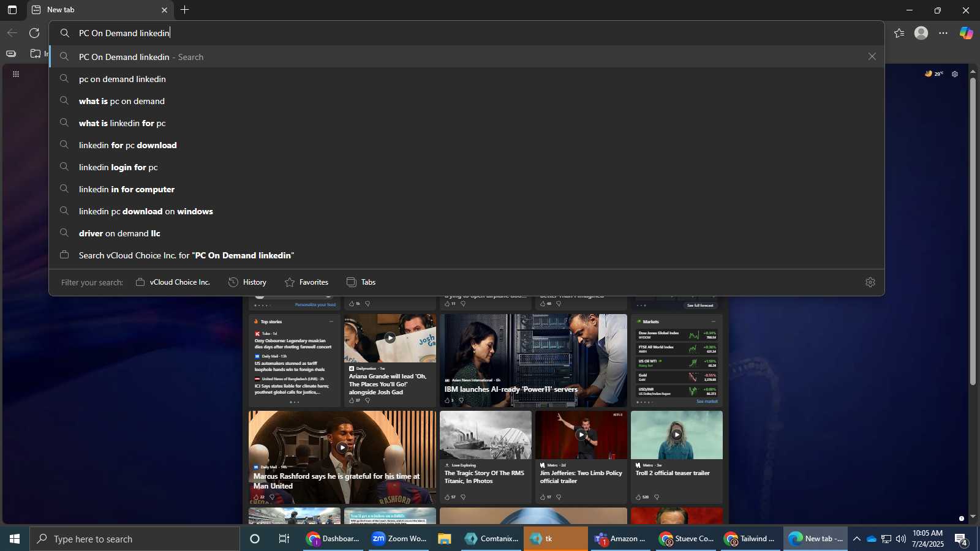Collapse the Markets card with minus
Screen dimensions: 980x551
(x=713, y=321)
